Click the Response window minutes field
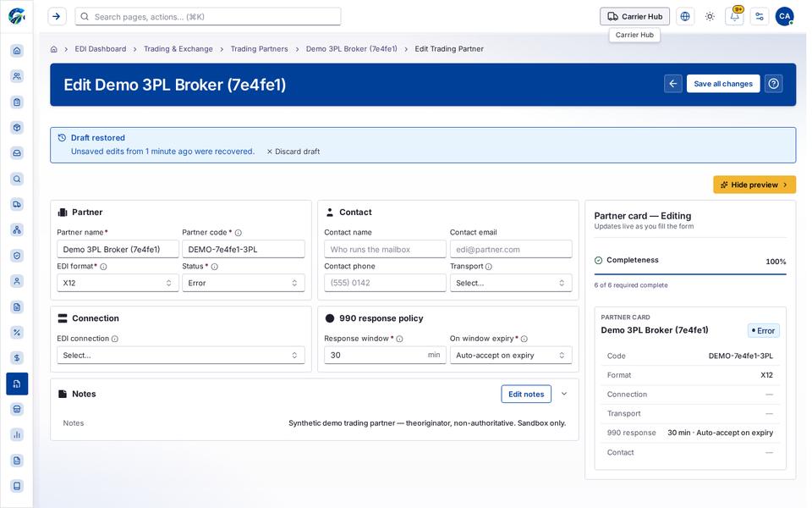 (x=385, y=355)
